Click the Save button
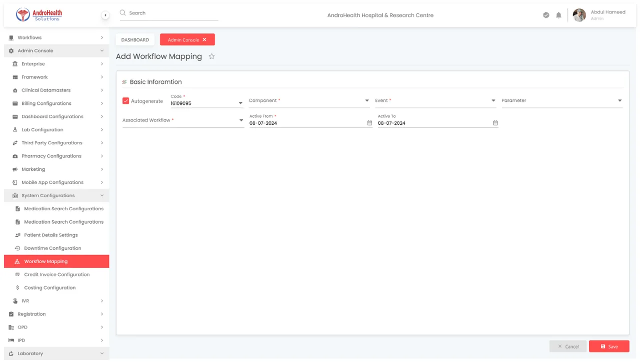The width and height of the screenshot is (640, 364). pos(609,347)
